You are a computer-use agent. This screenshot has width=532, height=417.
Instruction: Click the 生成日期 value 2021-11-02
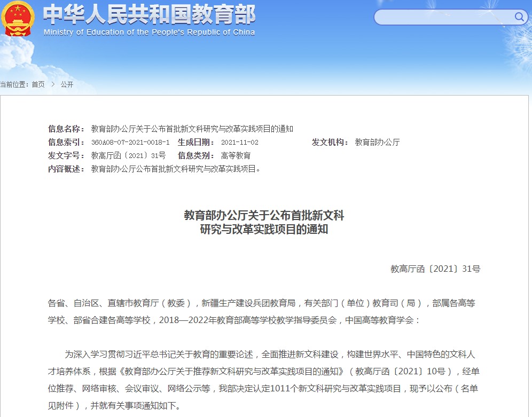point(239,143)
